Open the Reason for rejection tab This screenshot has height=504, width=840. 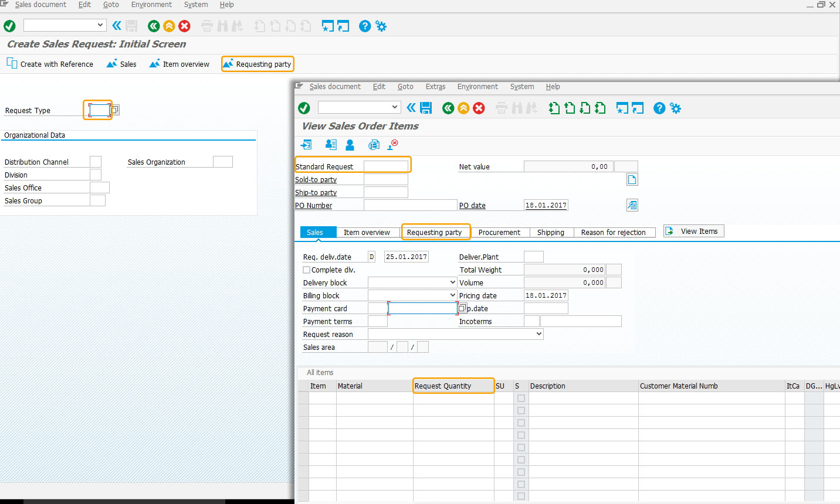pyautogui.click(x=614, y=232)
